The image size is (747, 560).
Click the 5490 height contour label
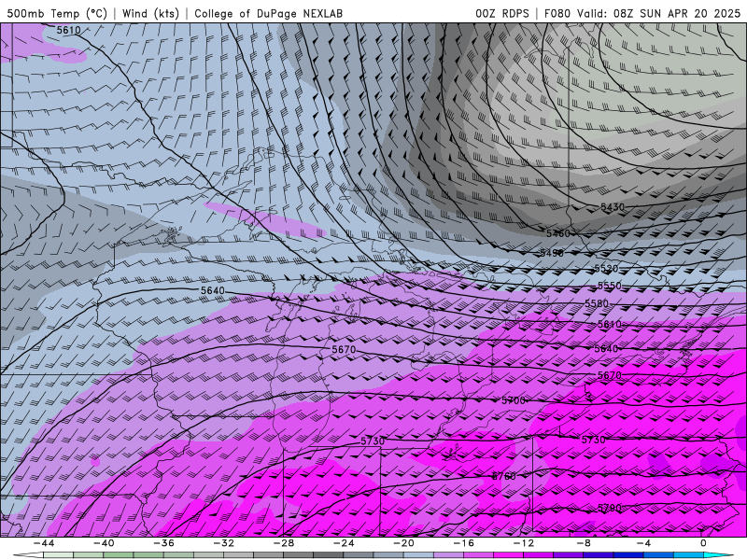(552, 253)
